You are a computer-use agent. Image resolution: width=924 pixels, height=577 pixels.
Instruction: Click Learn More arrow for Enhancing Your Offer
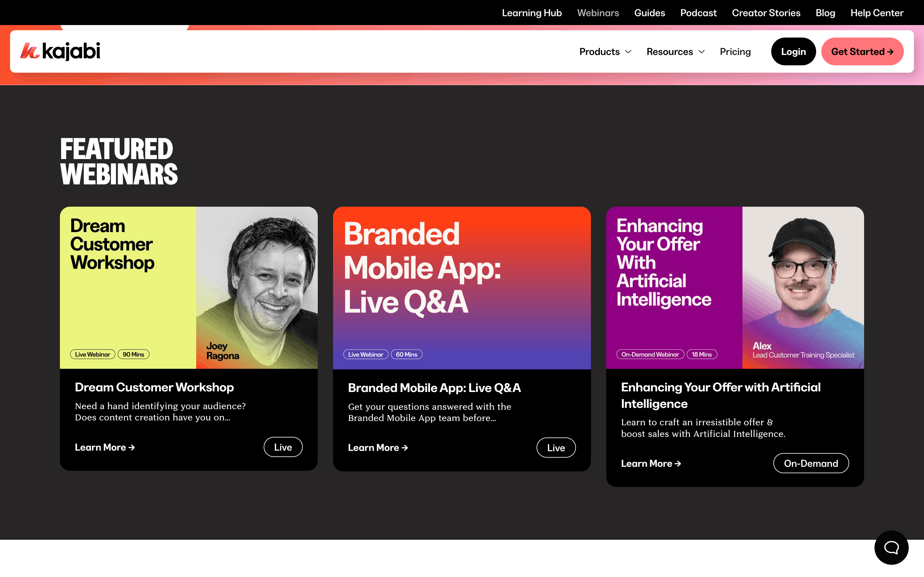click(x=678, y=464)
